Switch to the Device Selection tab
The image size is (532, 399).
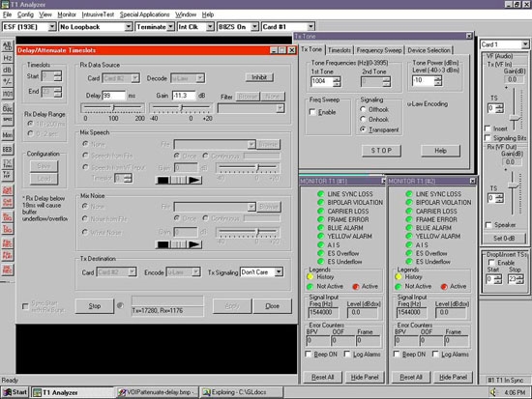(x=429, y=50)
